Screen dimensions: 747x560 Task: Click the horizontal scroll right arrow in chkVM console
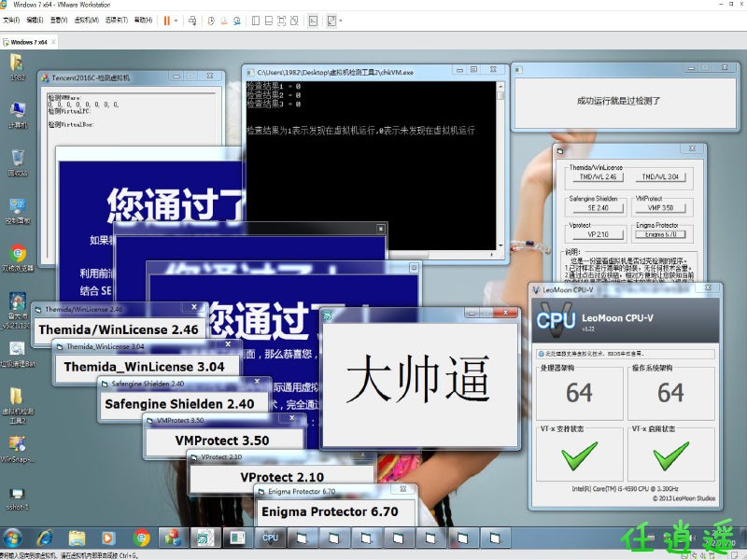pos(492,255)
